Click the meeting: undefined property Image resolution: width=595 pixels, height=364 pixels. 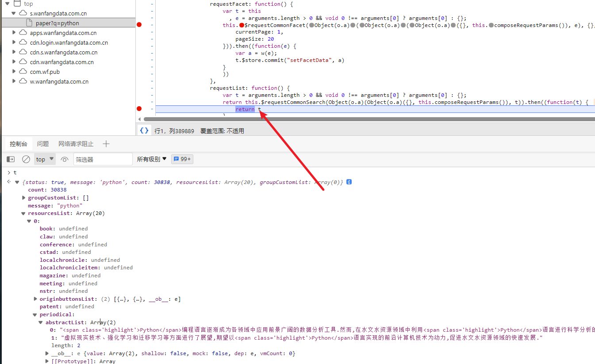(69, 284)
